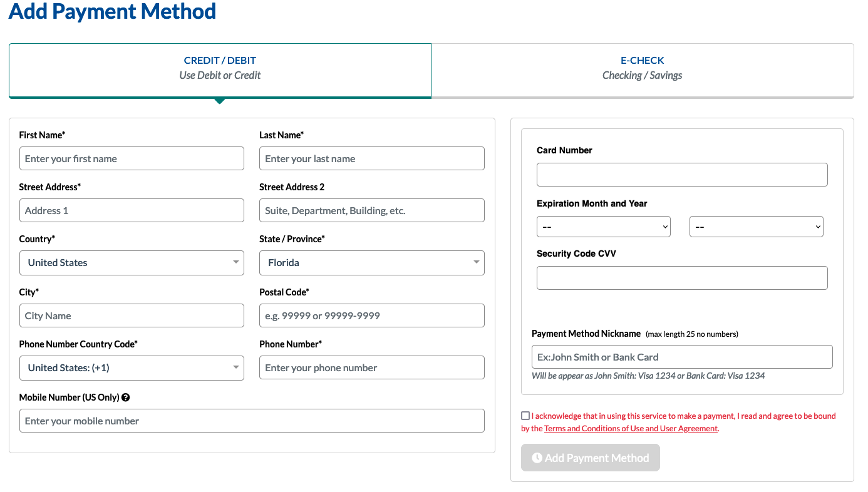Check the Terms and Conditions acknowledgment box
The width and height of the screenshot is (868, 492).
pos(525,415)
